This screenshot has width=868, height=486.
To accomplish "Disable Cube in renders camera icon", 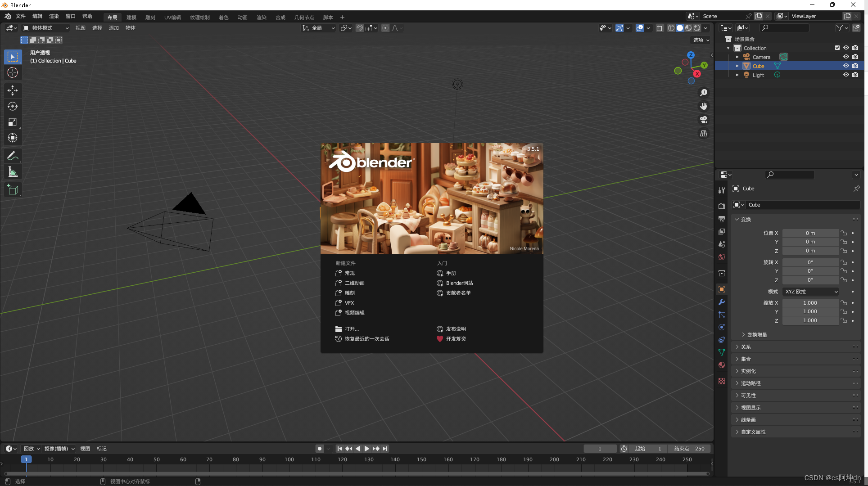I will click(855, 66).
